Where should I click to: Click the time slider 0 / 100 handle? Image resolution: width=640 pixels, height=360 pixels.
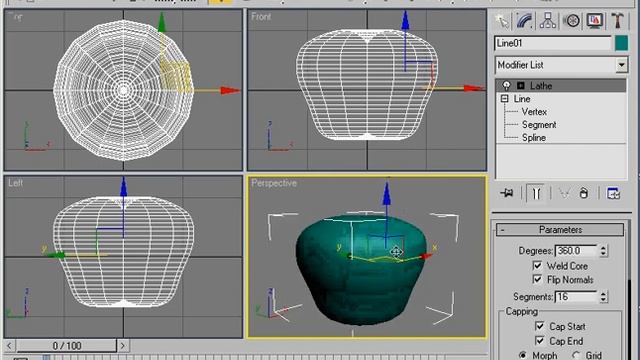67,346
